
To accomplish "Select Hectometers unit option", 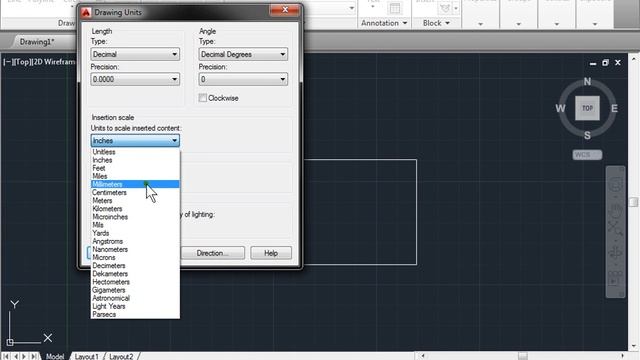I will (135, 282).
